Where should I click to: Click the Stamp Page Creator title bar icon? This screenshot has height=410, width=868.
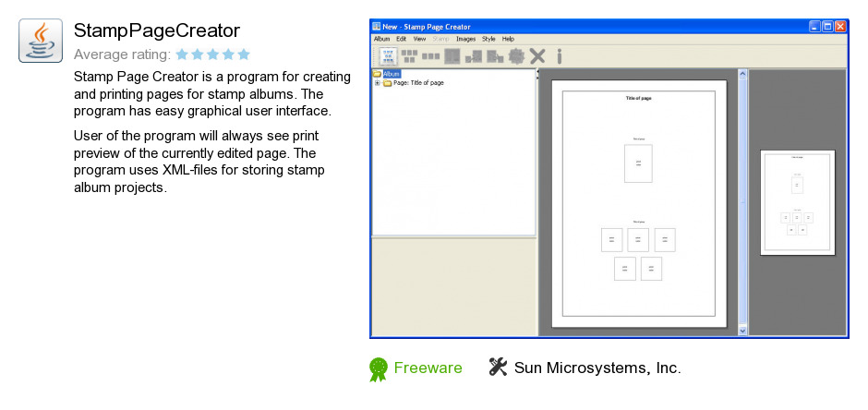[377, 27]
